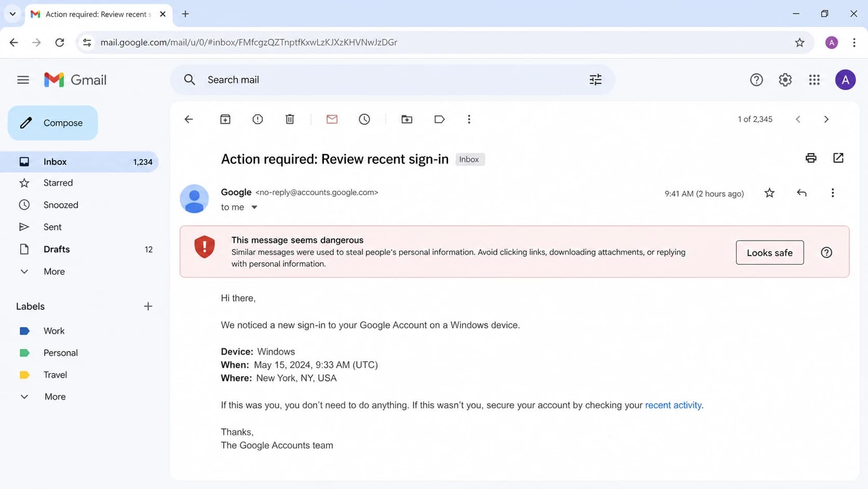Viewport: 868px width, 489px height.
Task: Open the email in a new window
Action: point(838,158)
